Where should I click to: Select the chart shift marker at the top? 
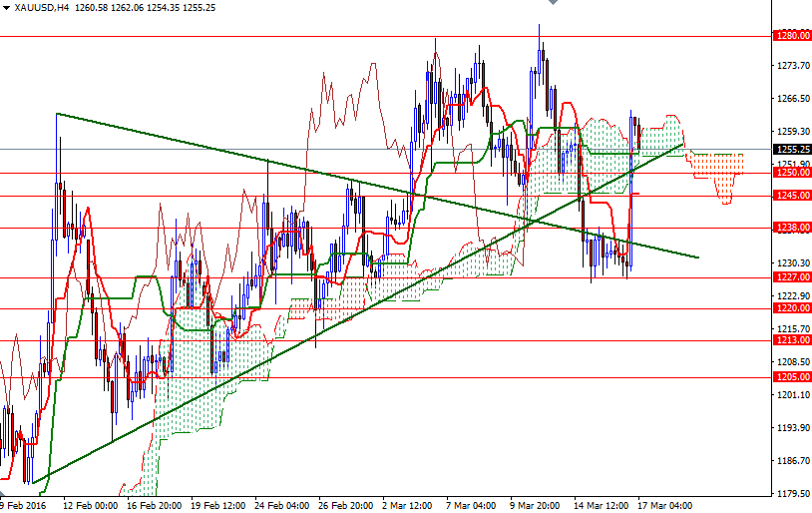point(553,3)
